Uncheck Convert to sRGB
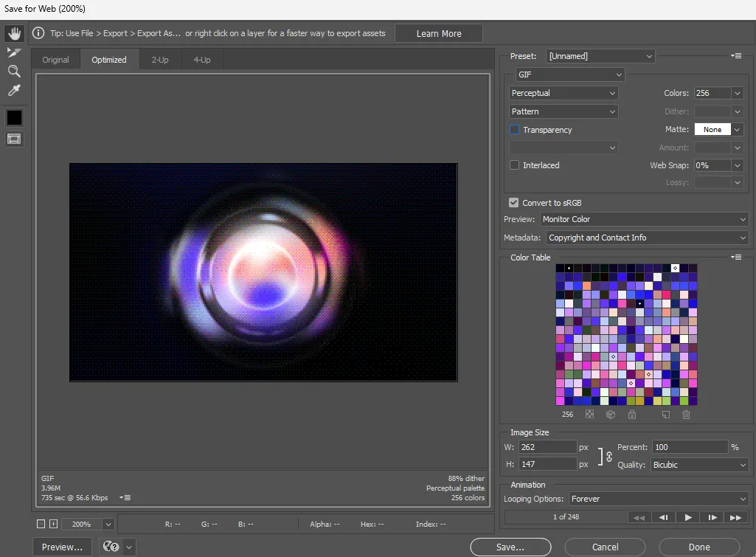The height and width of the screenshot is (557, 756). click(x=514, y=203)
